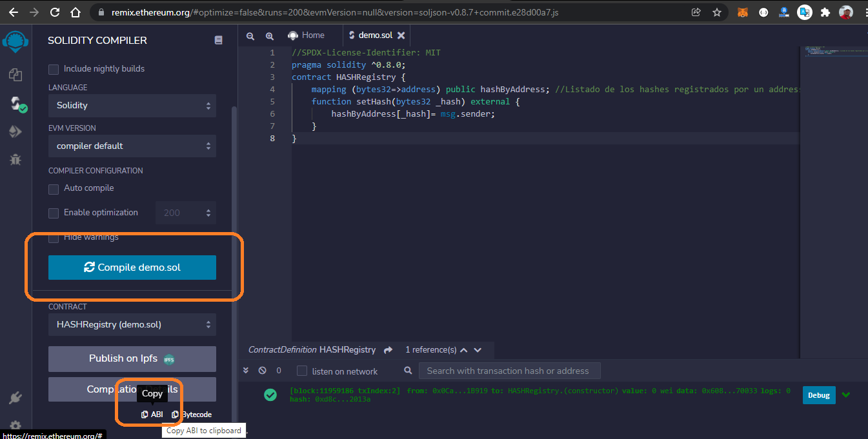This screenshot has width=868, height=439.
Task: Adjust the optimization runs 200 stepper
Action: 186,213
